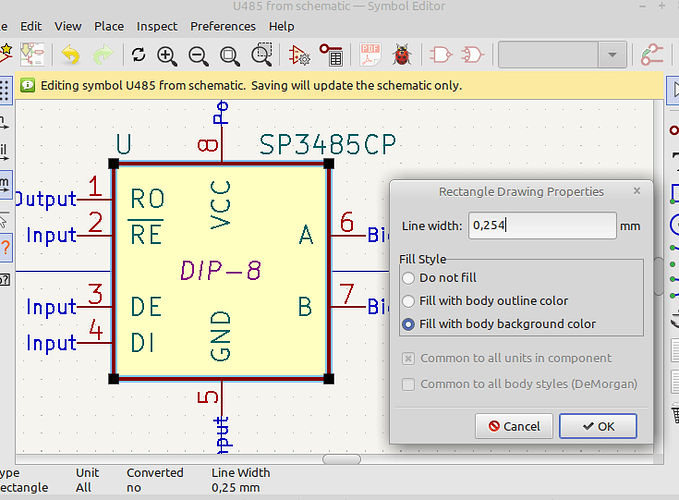Confirm dialog with OK button

[598, 426]
